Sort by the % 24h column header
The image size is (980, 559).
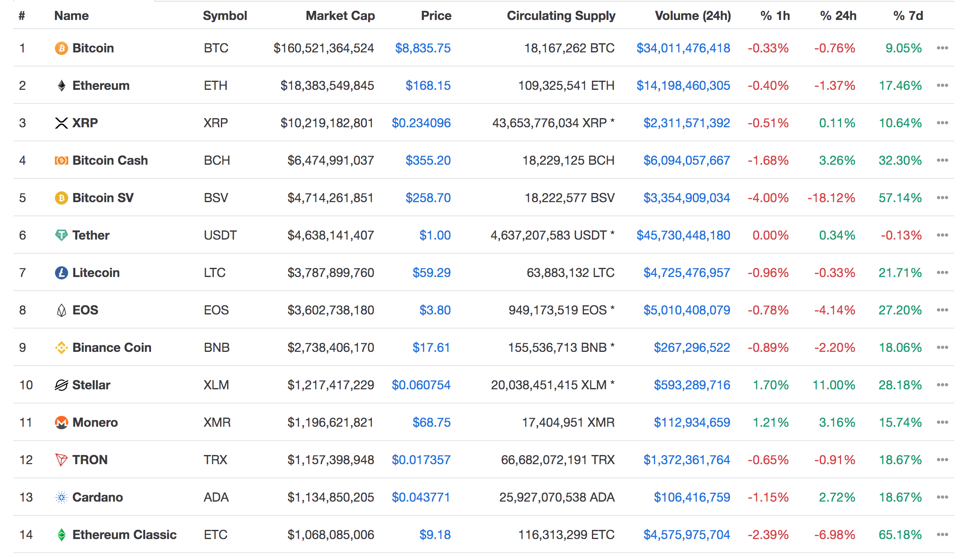point(838,16)
